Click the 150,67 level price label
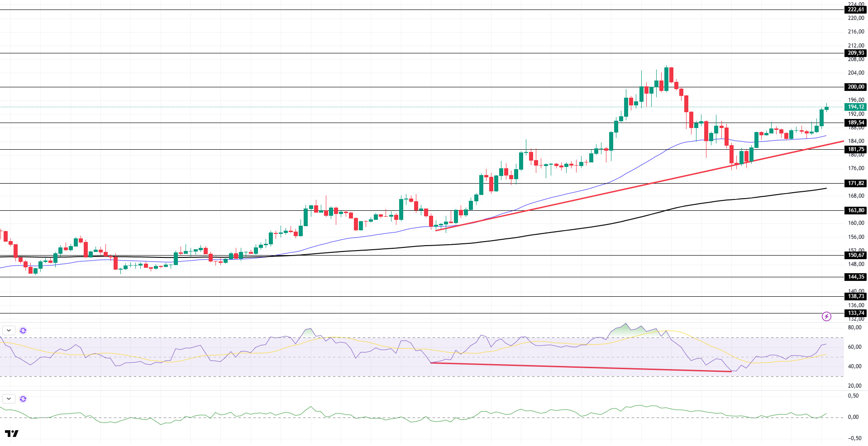868x446 pixels. pyautogui.click(x=855, y=255)
